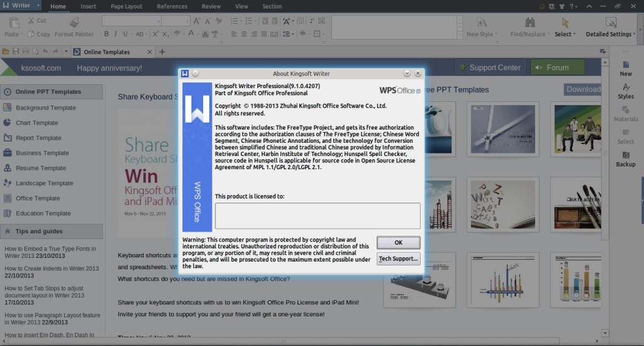Toggle Strikethrough AB formatting
Screen dimensions: 644x346
(140, 34)
